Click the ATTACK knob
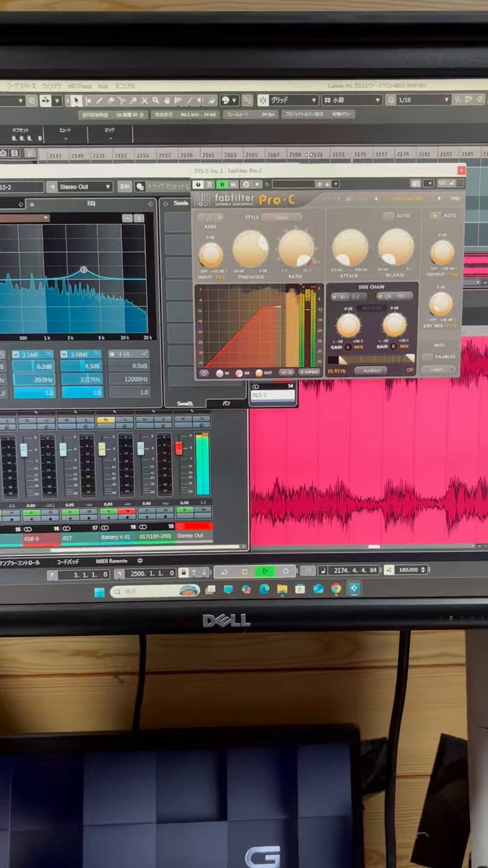Screen dimensions: 488x868 point(350,247)
